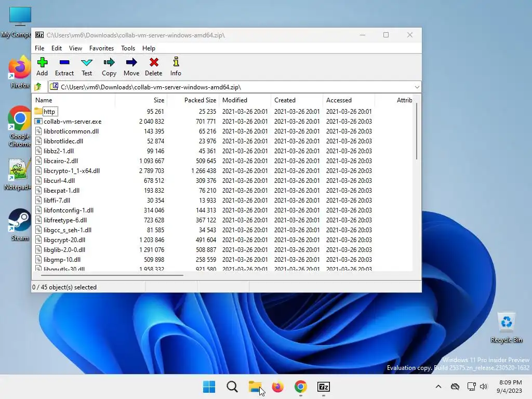
Task: Select the libgcc_s_seh-1.dll row
Action: pos(222,230)
